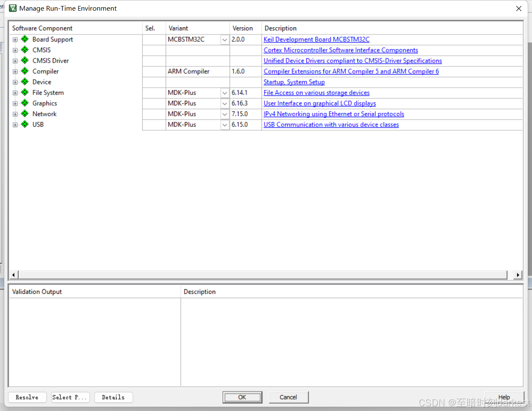Close the Manage Run-Time Environment dialog

(519, 9)
